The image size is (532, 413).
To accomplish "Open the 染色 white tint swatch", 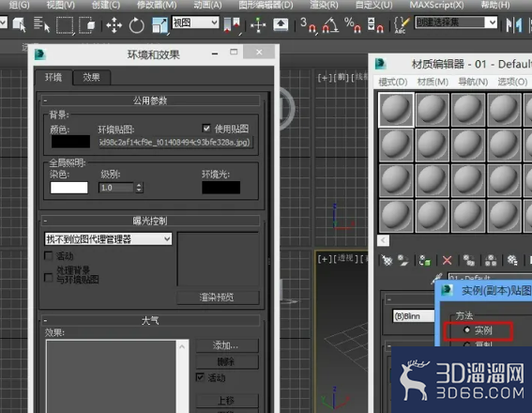I will (x=68, y=188).
